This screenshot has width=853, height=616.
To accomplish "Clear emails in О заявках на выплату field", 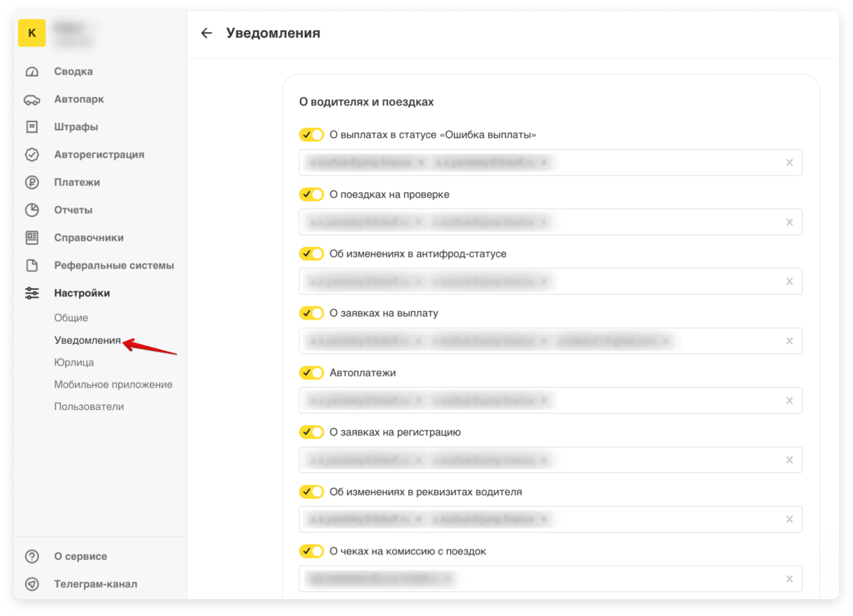I will point(789,341).
